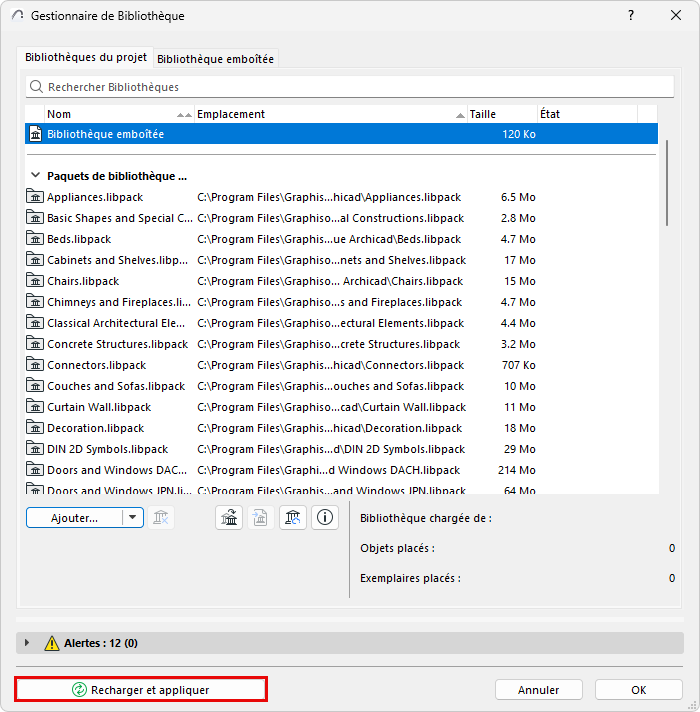This screenshot has height=712, width=700.
Task: Click the État column header
Action: (587, 114)
